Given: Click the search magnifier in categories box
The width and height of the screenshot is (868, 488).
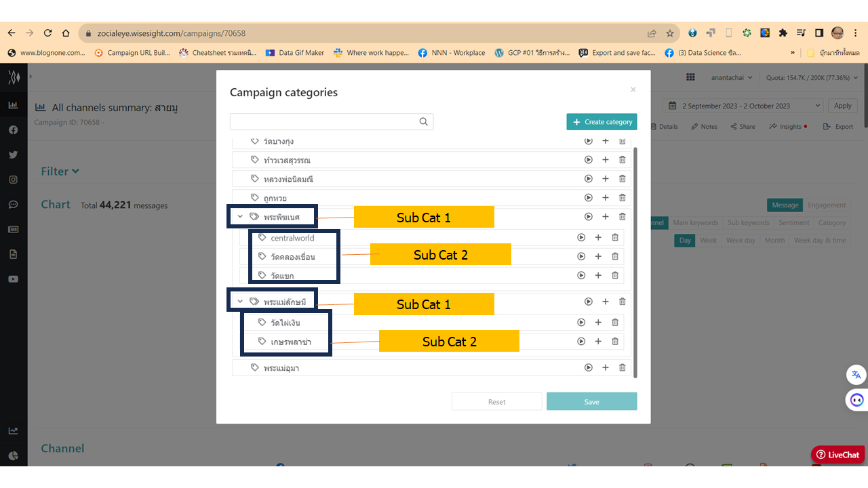Looking at the screenshot, I should (x=424, y=122).
